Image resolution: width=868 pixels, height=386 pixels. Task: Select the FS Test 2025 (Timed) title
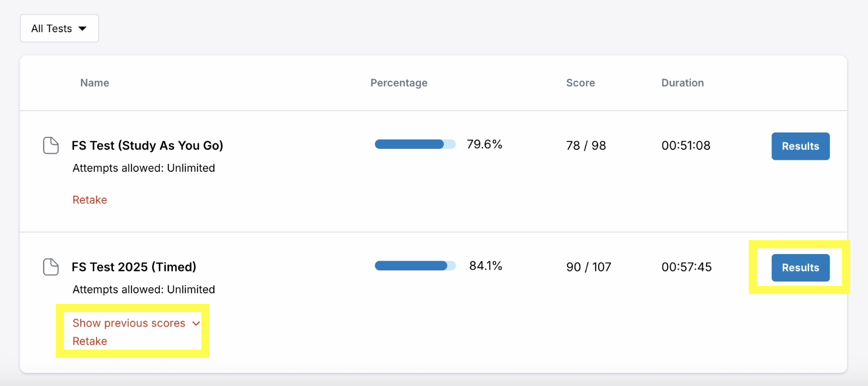(134, 267)
